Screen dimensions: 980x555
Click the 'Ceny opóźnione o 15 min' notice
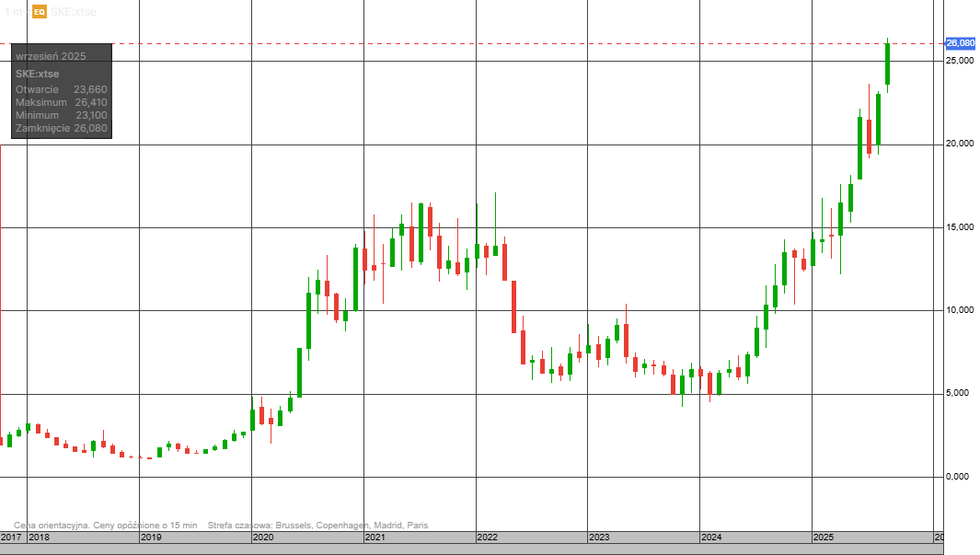145,525
